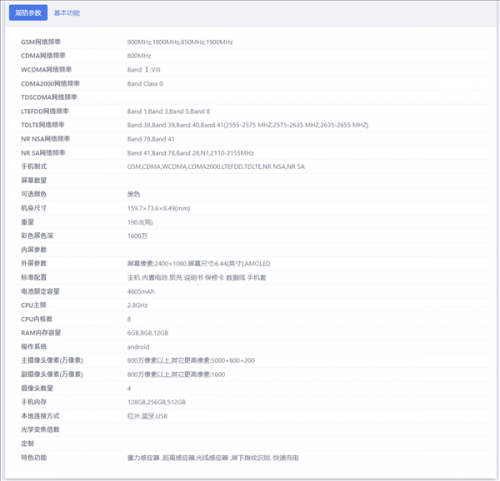The width and height of the screenshot is (500, 481).
Task: Click the 机身尺寸 159.7×73.6×8.49 value
Action: (159, 208)
